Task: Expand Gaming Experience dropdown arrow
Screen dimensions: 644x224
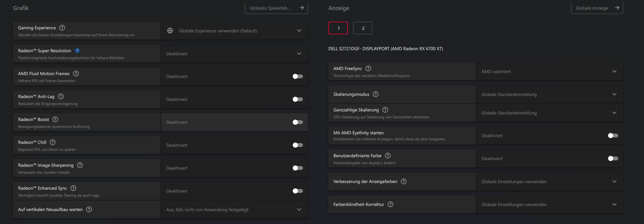Action: (x=299, y=31)
